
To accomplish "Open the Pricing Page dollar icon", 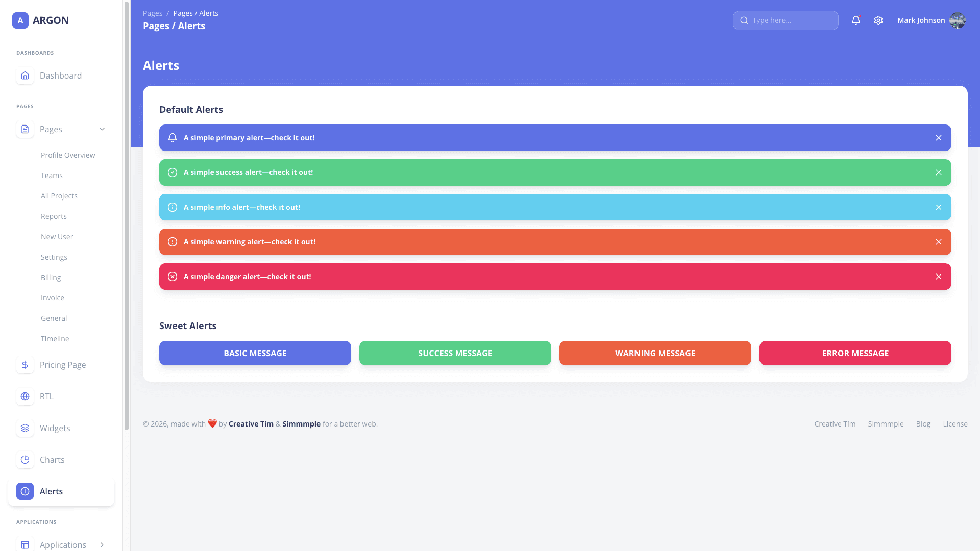I will [24, 365].
